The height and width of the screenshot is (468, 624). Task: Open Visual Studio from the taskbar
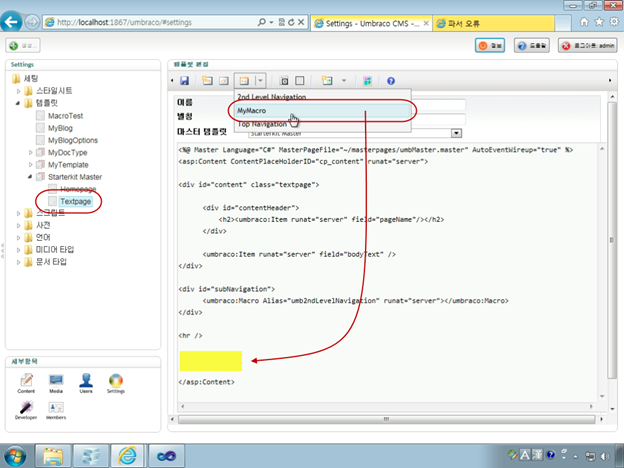167,456
